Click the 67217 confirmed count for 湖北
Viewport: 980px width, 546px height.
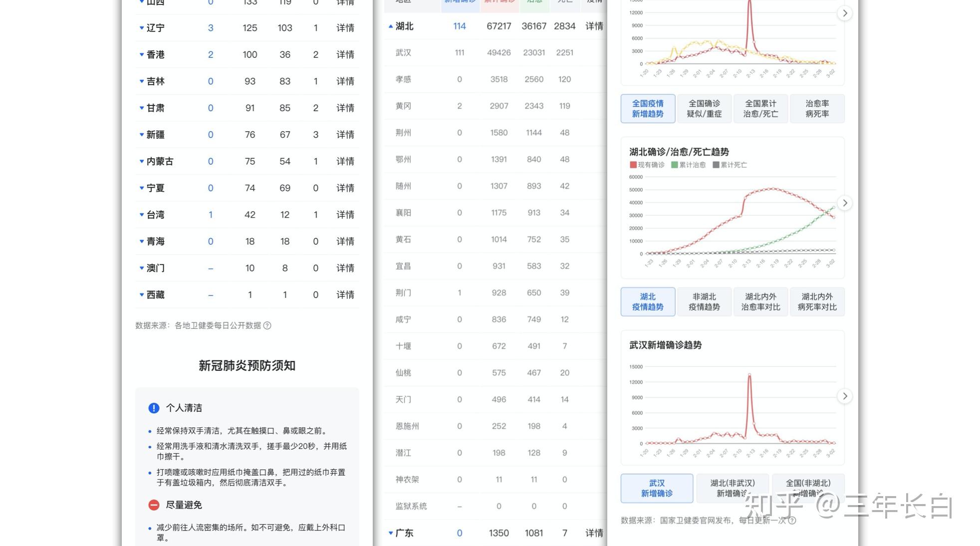click(499, 26)
